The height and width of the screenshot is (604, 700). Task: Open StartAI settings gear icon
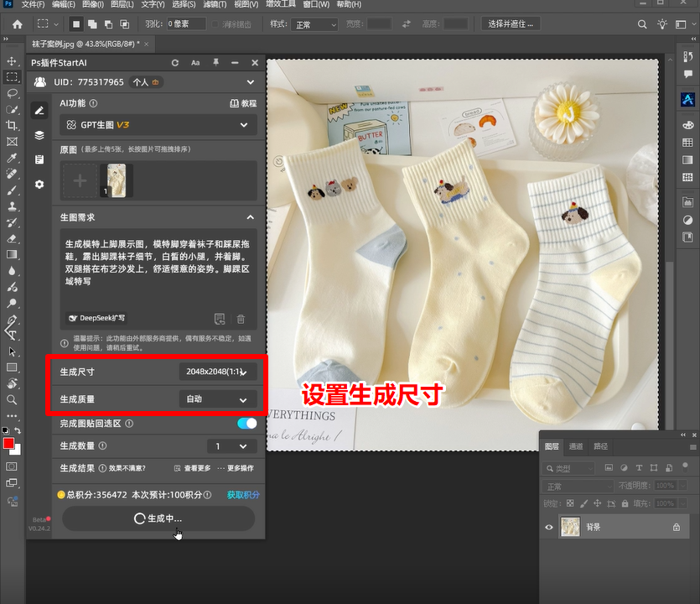point(39,184)
